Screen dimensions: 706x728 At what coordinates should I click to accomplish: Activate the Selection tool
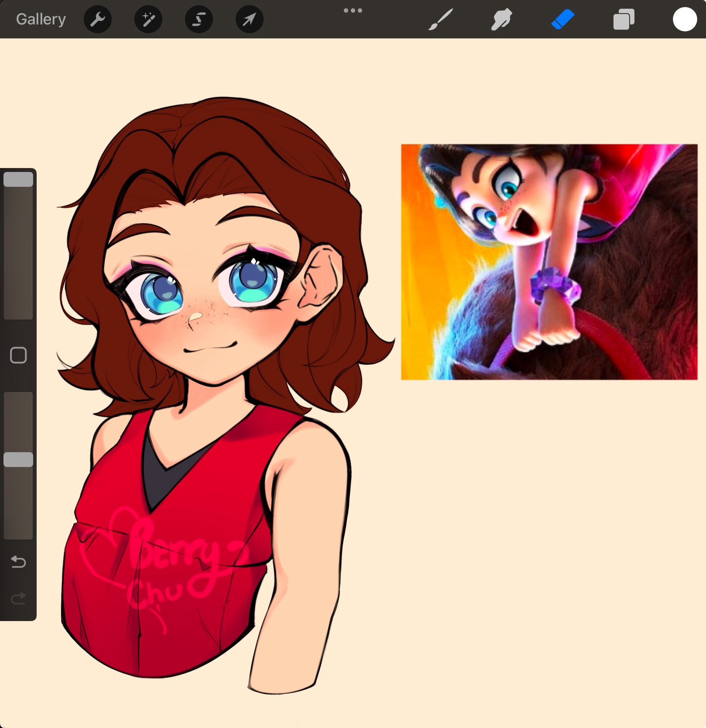point(199,19)
